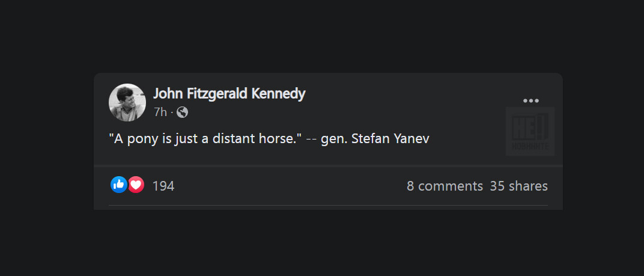Click the word 'shares' below the post

tap(528, 186)
